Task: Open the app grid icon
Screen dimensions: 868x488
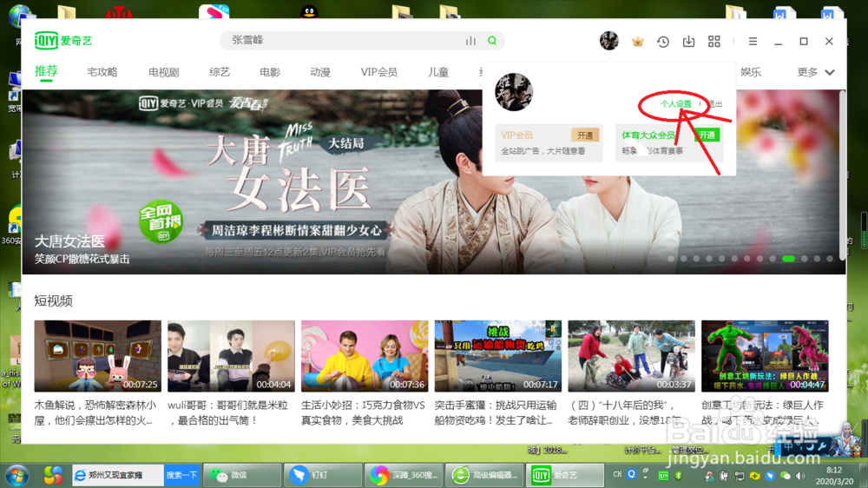Action: [x=714, y=41]
